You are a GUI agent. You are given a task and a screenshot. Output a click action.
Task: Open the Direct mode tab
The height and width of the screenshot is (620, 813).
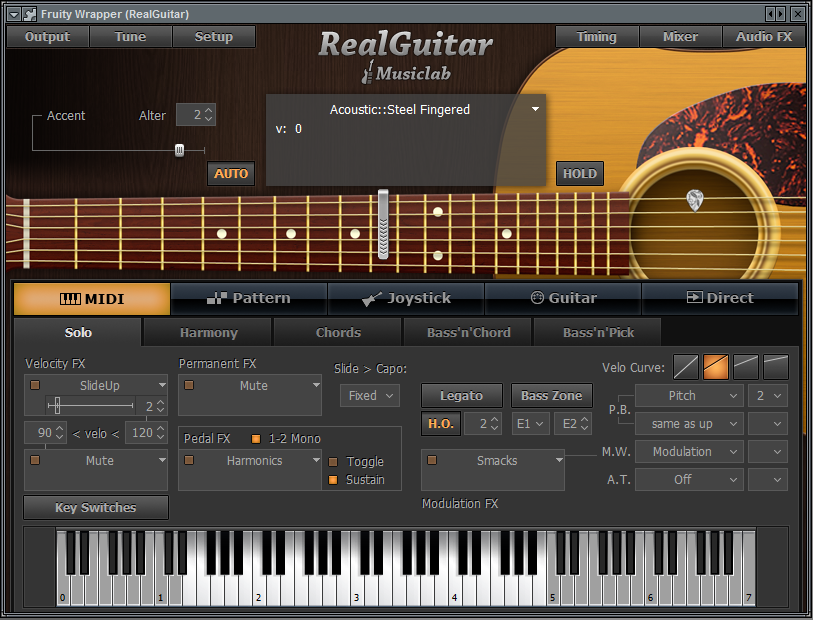coord(720,298)
